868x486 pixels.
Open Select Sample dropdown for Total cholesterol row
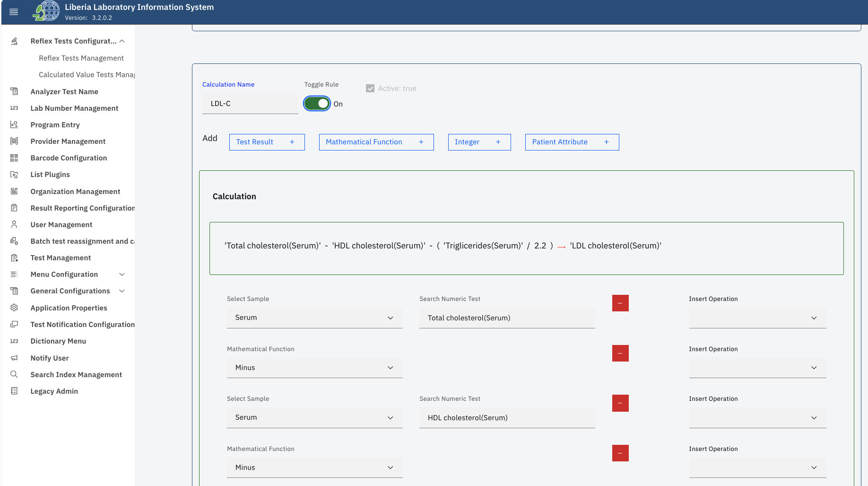315,318
